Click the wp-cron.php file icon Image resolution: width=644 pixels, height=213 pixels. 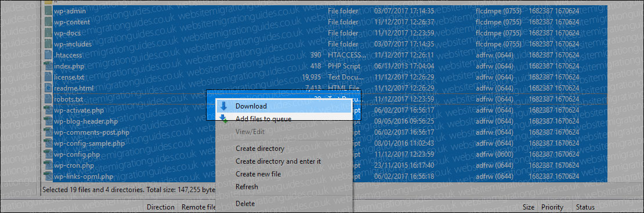(49, 166)
